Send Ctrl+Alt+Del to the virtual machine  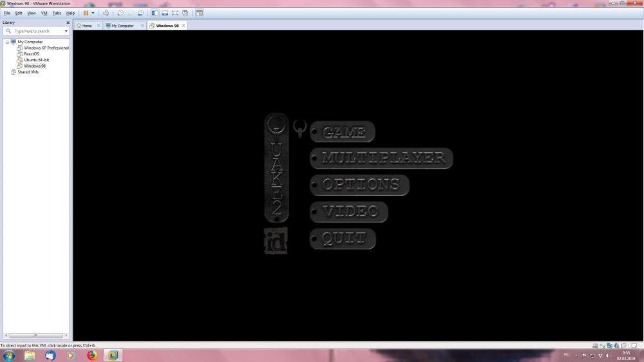(106, 13)
